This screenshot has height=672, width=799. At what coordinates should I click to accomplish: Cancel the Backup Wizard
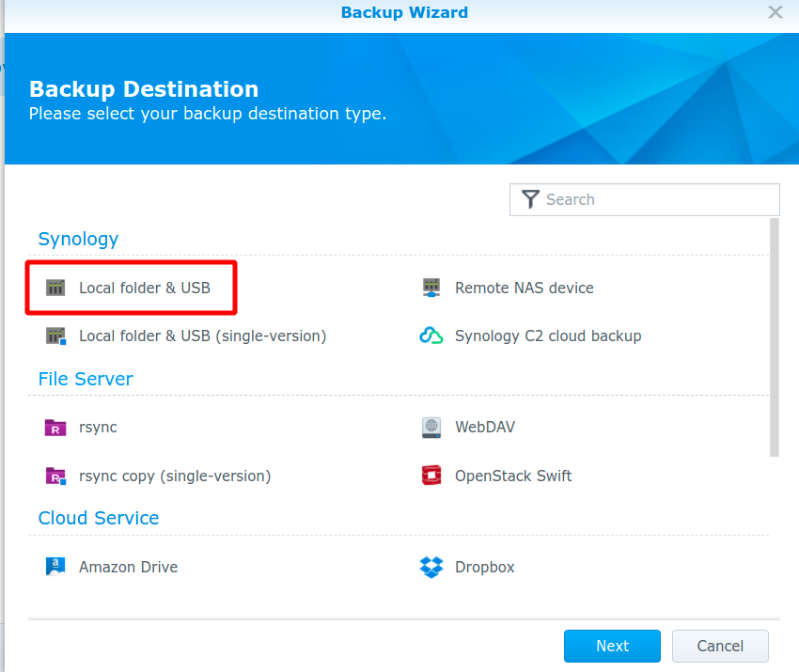tap(720, 646)
